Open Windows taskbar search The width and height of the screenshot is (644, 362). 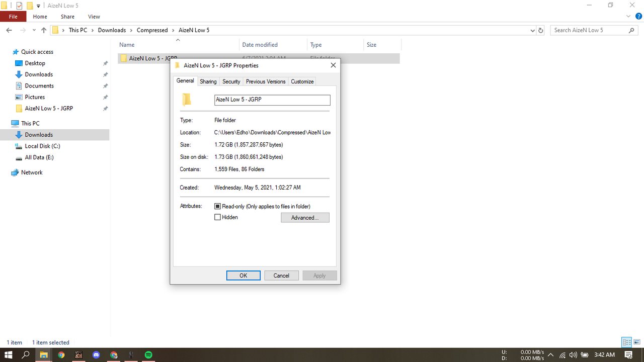[26, 355]
